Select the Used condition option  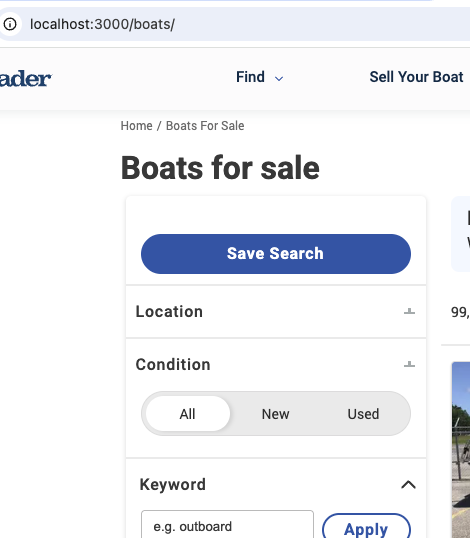[363, 414]
